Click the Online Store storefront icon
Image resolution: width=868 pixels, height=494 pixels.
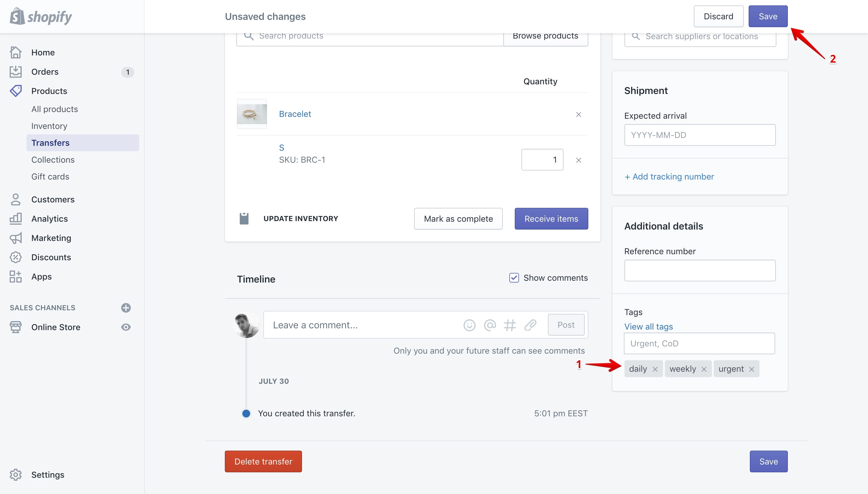(x=16, y=327)
